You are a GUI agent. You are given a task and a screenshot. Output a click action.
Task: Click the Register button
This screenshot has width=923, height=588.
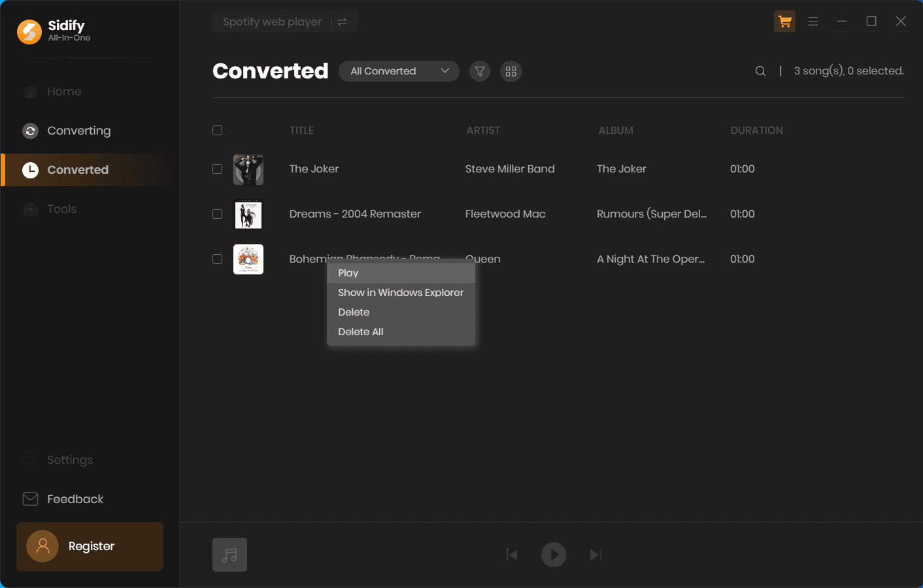click(x=90, y=546)
